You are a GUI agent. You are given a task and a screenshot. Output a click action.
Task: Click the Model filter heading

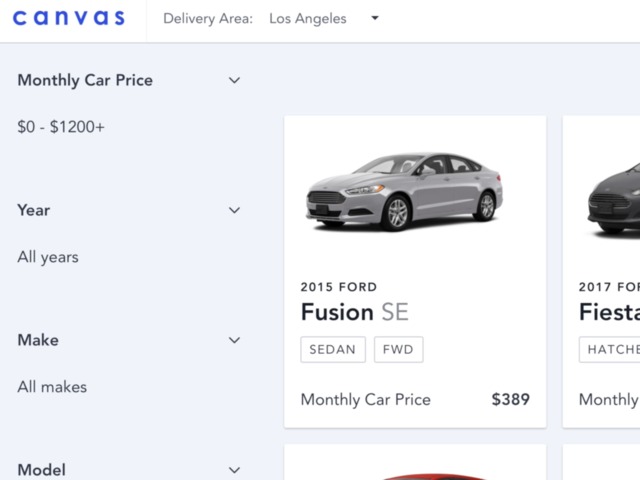[42, 470]
